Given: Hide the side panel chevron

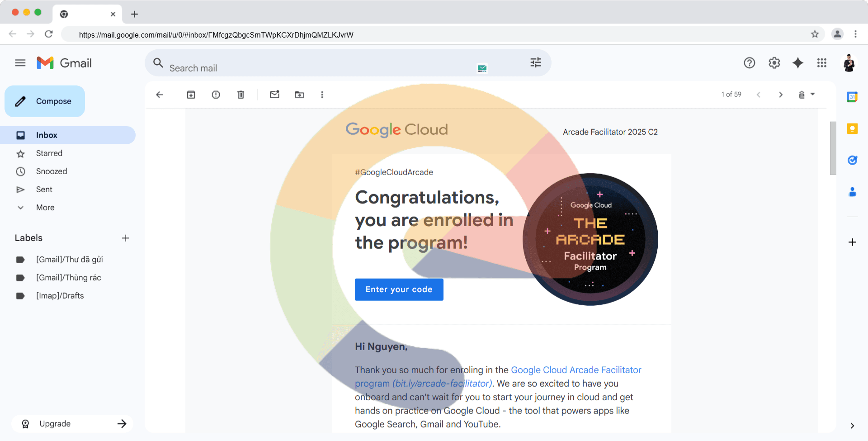Looking at the screenshot, I should pyautogui.click(x=852, y=426).
